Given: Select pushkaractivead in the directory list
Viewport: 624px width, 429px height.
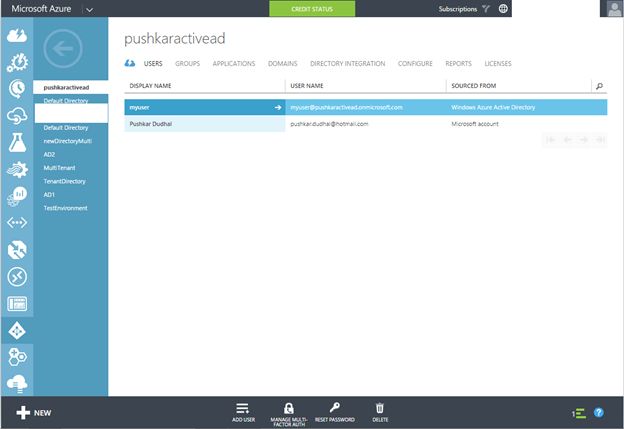Looking at the screenshot, I should coord(70,87).
